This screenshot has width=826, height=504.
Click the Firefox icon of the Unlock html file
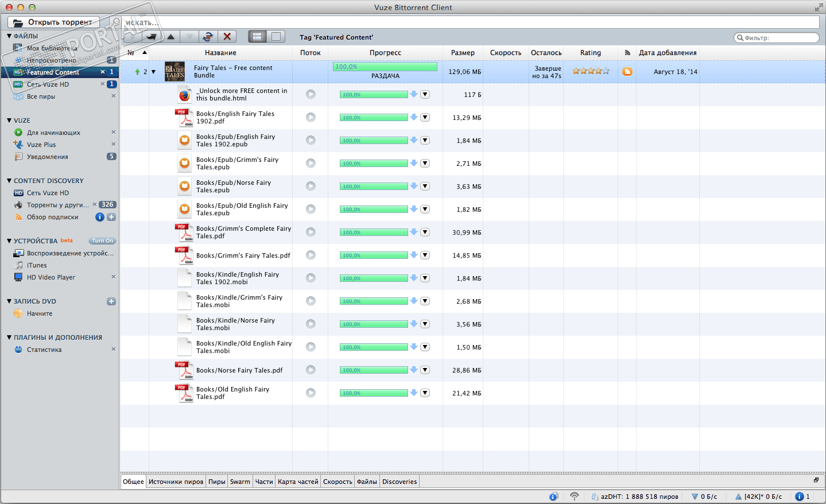[x=184, y=95]
